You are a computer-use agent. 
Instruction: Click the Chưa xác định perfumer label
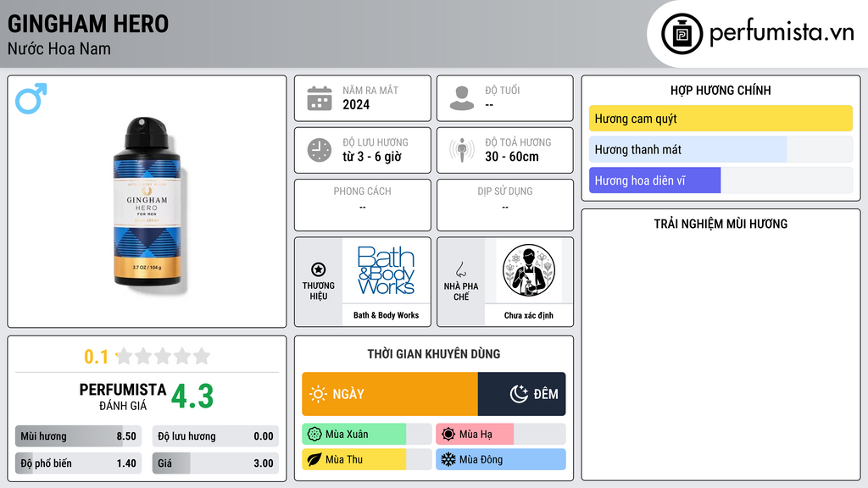[x=529, y=315]
